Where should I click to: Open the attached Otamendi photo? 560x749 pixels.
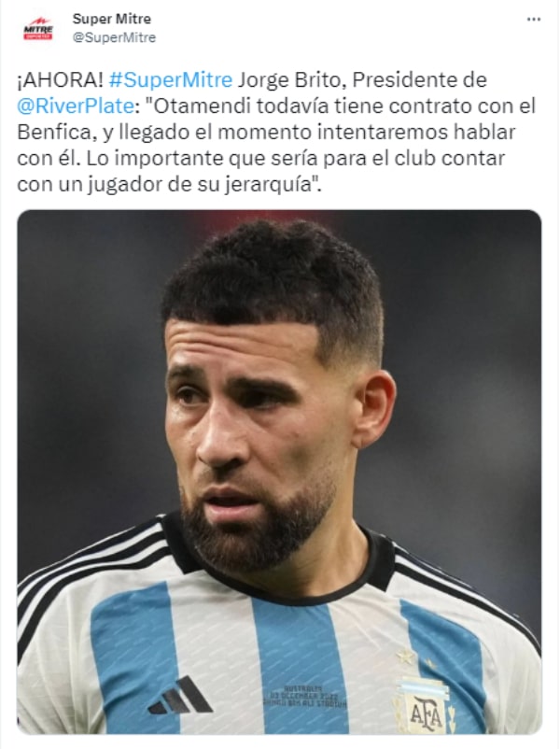pos(279,472)
